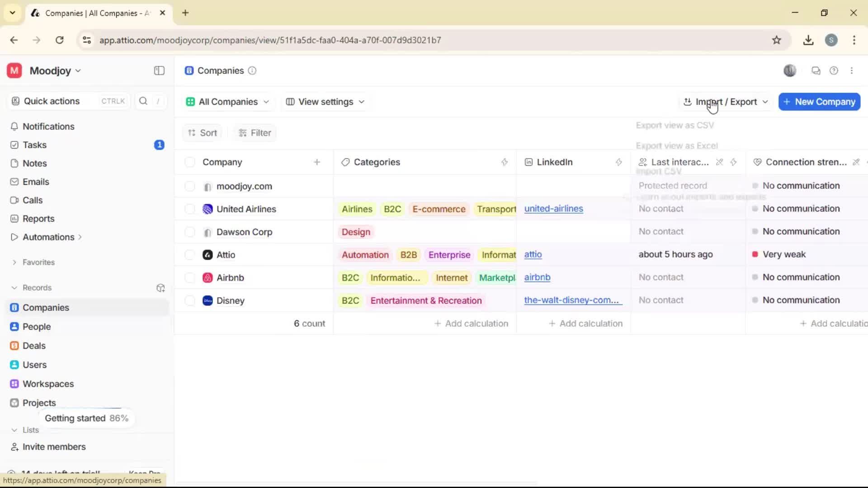This screenshot has width=868, height=488.
Task: Select Export view as CSV menu entry
Action: pos(675,125)
